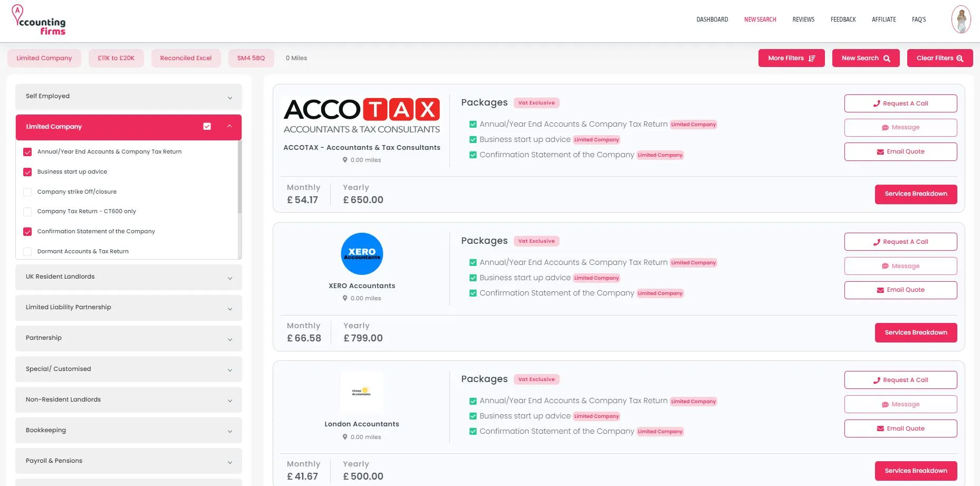This screenshot has width=980, height=486.
Task: Click the magnifier icon in New Search
Action: click(x=887, y=59)
